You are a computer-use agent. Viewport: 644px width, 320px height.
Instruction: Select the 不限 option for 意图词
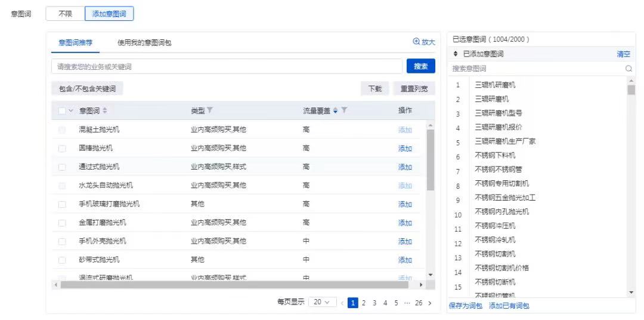66,14
